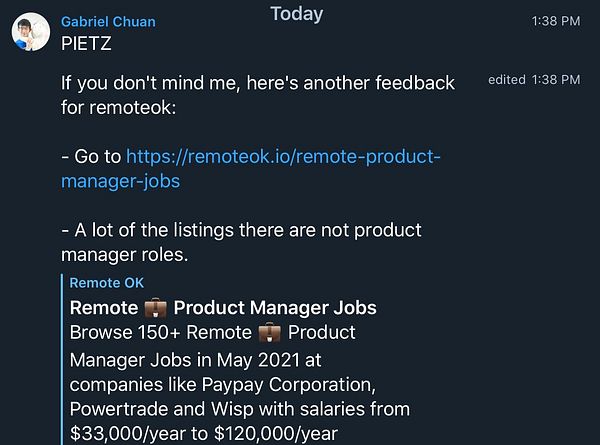Open the Remote OK preview site name
This screenshot has width=600, height=445.
pyautogui.click(x=107, y=283)
